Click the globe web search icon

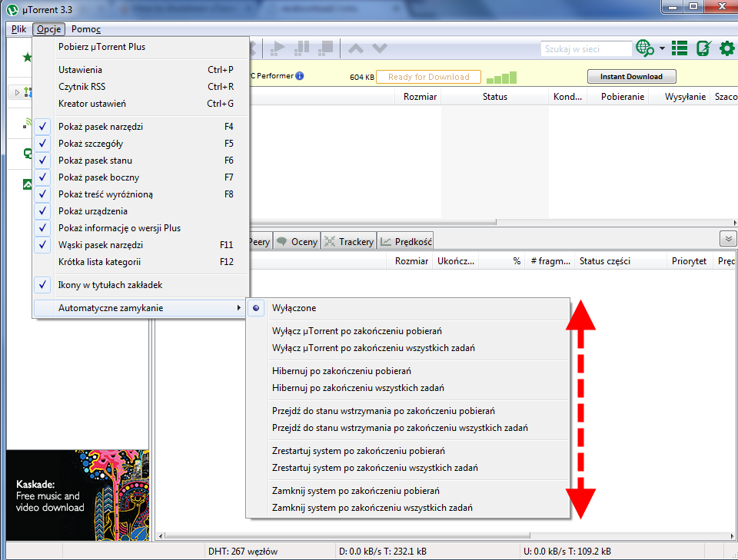(645, 48)
